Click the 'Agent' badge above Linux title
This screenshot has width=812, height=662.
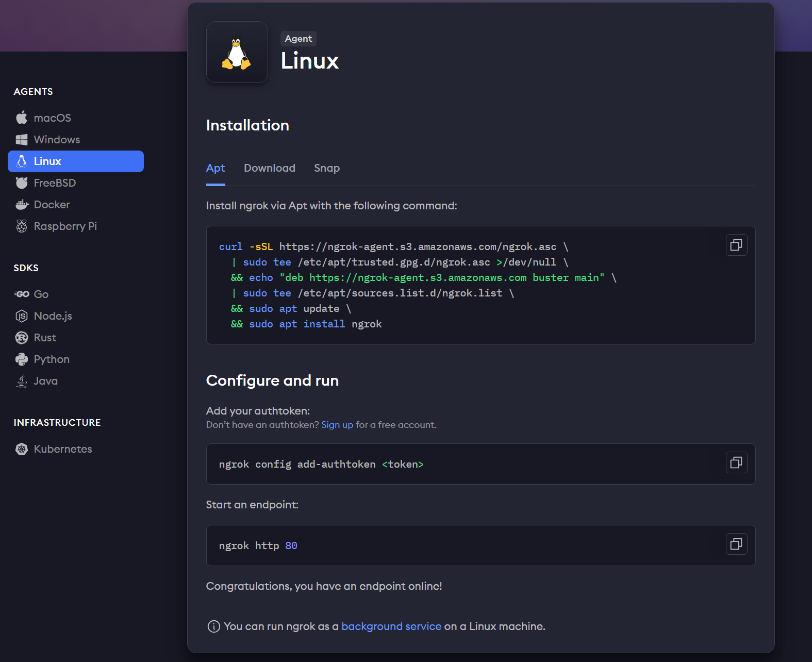click(299, 39)
